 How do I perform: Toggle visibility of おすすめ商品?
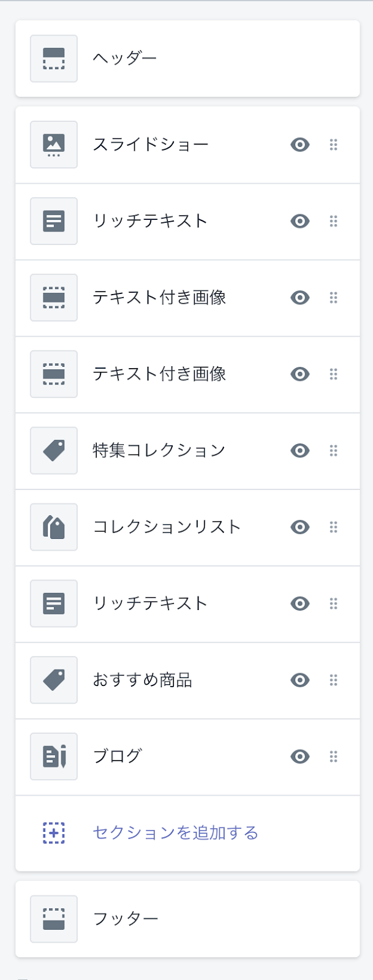pyautogui.click(x=300, y=680)
